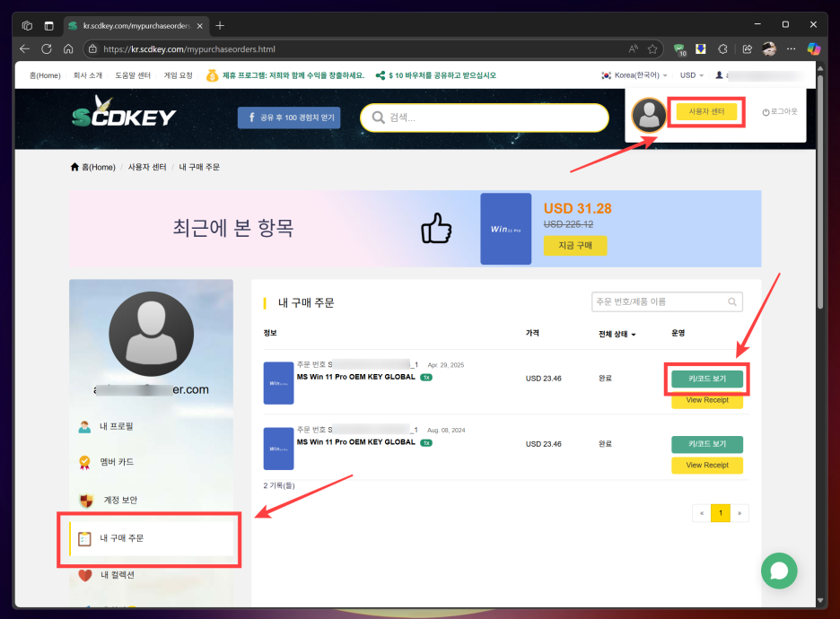View key/code for Apr 29, 2025 order
The image size is (840, 619).
[707, 379]
